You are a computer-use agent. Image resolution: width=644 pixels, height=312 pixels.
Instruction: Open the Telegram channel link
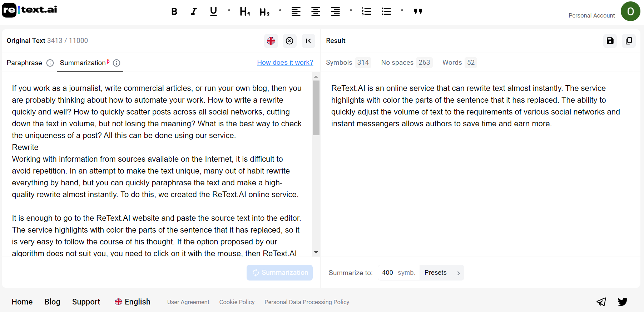(601, 302)
